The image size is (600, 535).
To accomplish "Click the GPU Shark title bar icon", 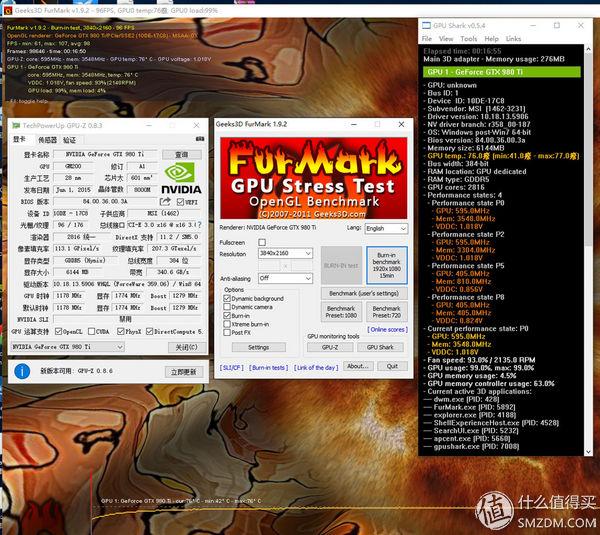I will pyautogui.click(x=426, y=25).
